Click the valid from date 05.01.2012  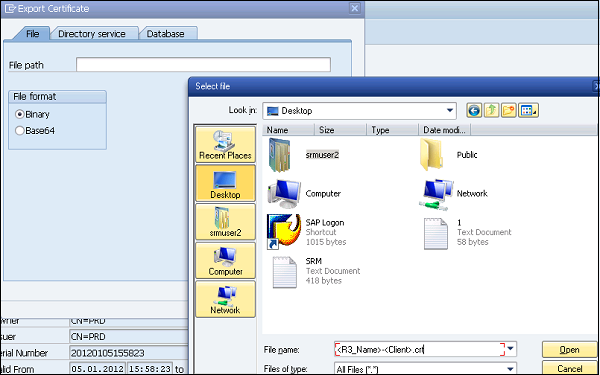[x=97, y=369]
